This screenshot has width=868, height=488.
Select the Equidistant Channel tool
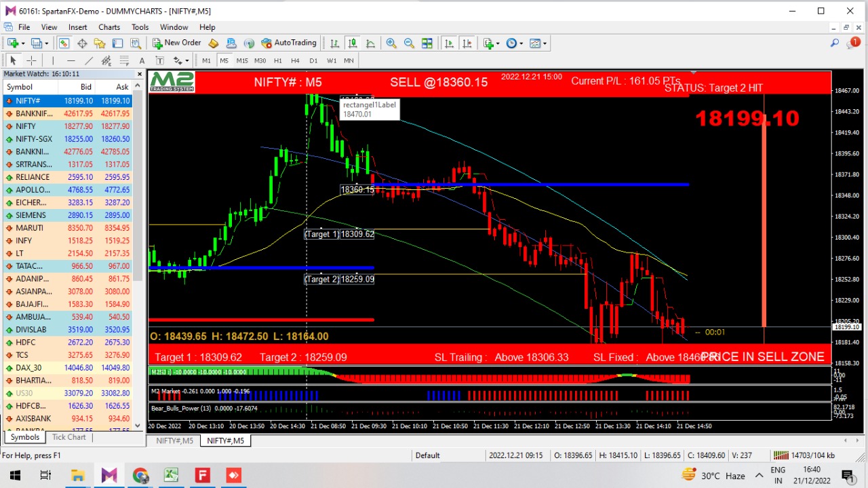coord(106,60)
